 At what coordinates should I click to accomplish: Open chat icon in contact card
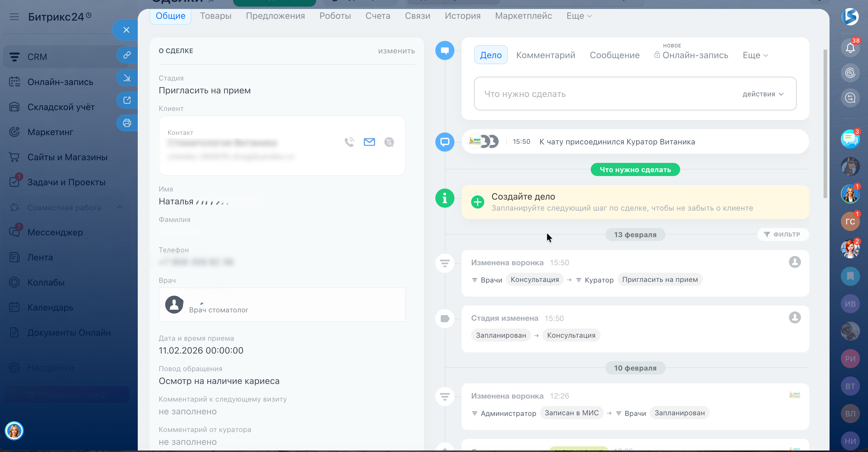click(389, 142)
